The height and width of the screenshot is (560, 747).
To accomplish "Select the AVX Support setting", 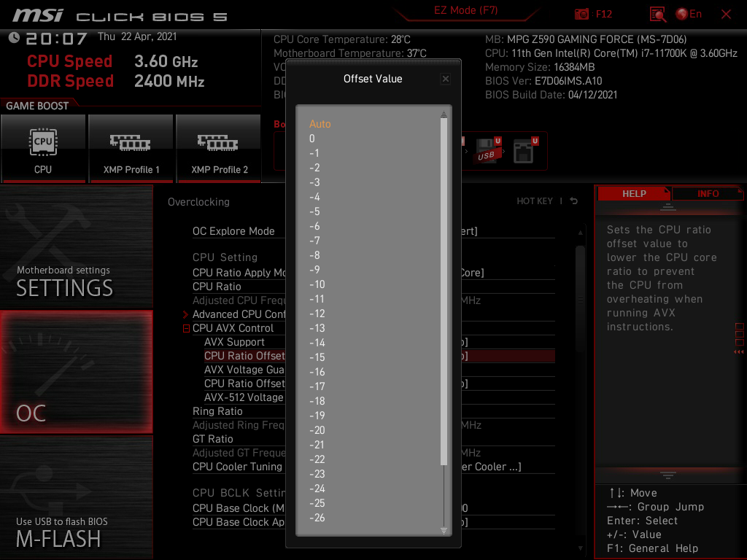I will pyautogui.click(x=234, y=342).
